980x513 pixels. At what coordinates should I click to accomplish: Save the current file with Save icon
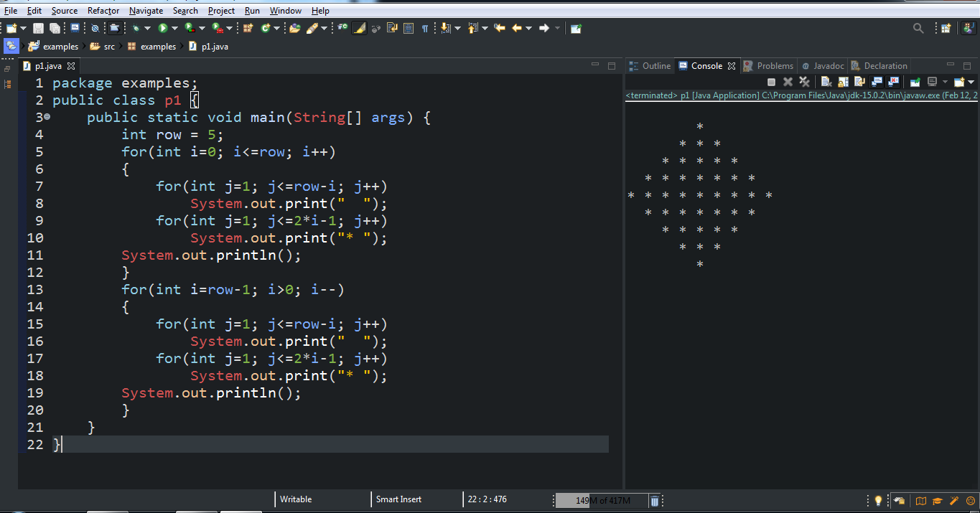[38, 28]
